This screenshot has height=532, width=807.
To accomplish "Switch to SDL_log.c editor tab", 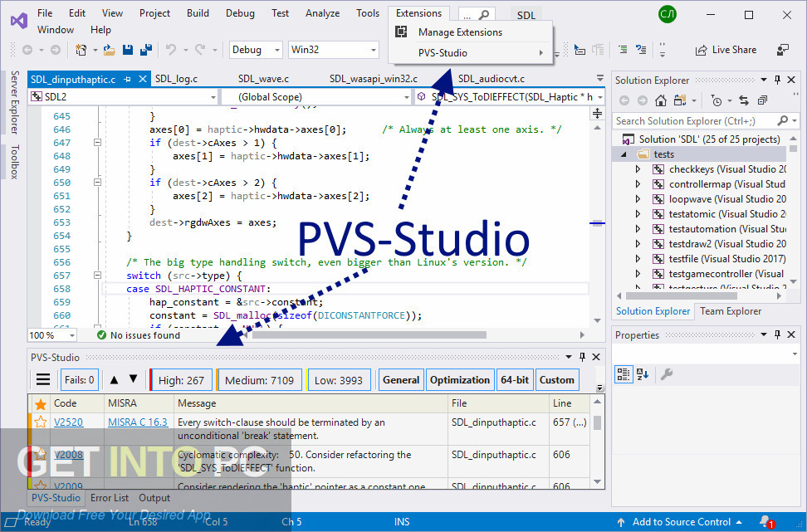I will click(176, 79).
